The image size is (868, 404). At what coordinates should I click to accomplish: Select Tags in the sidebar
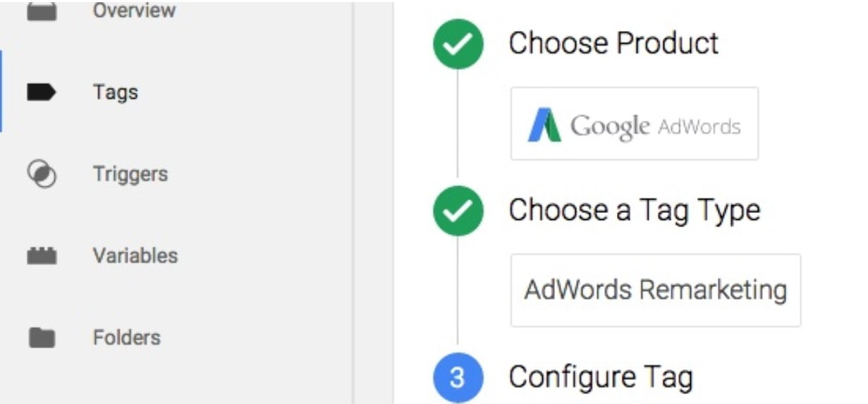[116, 92]
